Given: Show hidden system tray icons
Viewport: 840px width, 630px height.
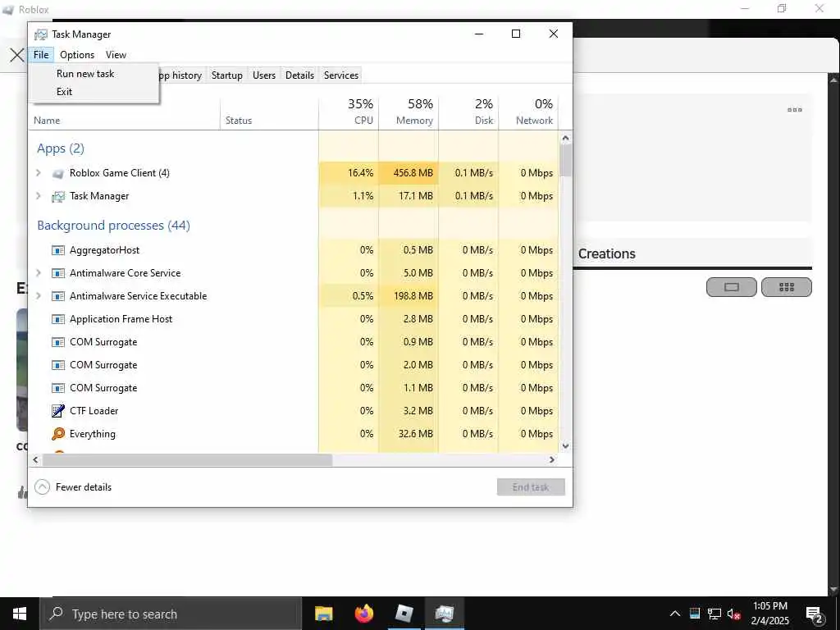Looking at the screenshot, I should click(675, 614).
